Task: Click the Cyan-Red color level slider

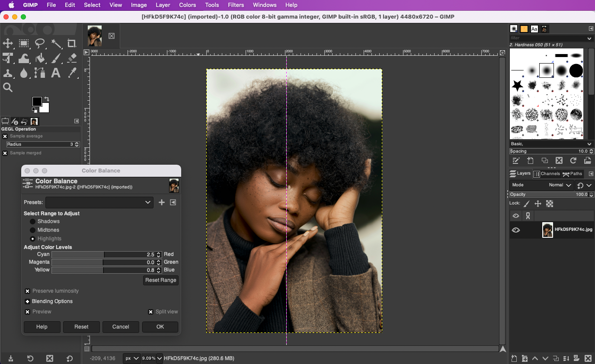Action: [103, 255]
